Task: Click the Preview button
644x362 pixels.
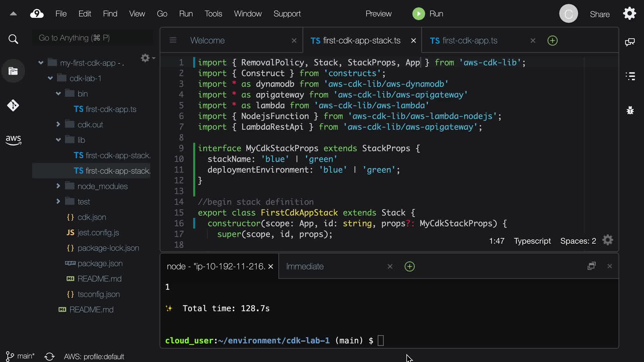Action: click(378, 14)
